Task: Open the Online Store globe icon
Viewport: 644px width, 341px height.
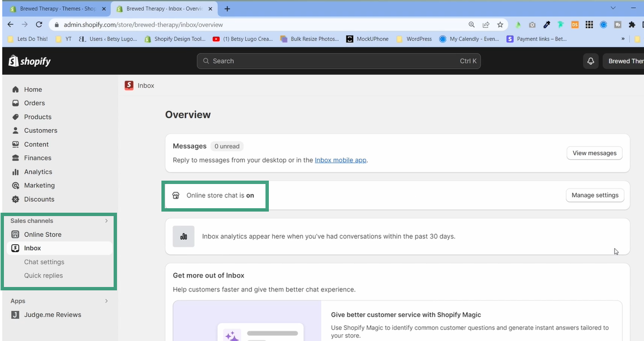Action: [16, 234]
